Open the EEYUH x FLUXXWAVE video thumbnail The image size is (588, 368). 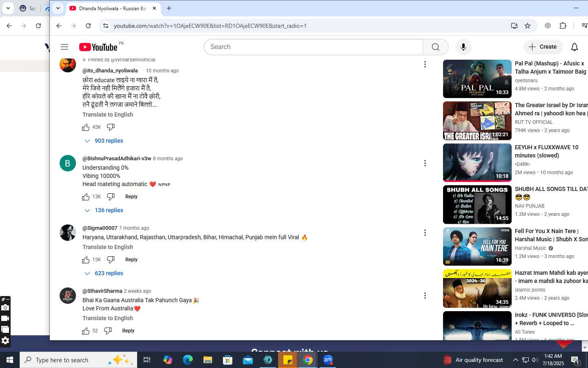coord(477,163)
